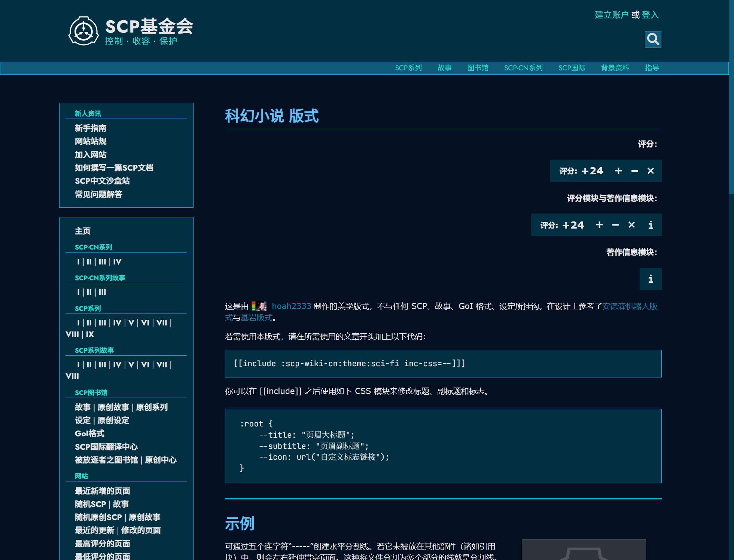Visit the hoah2333 author profile link
This screenshot has height=560, width=734.
(x=291, y=306)
